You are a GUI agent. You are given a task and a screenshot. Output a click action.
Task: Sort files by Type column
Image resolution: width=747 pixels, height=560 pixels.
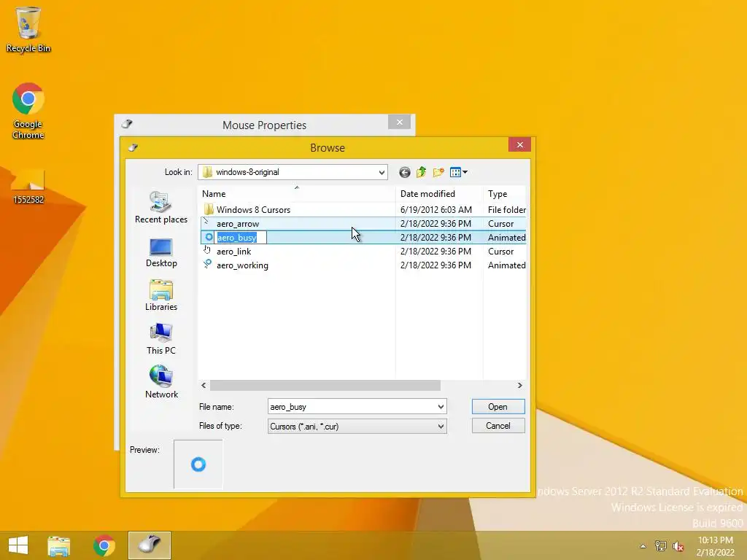(505, 194)
